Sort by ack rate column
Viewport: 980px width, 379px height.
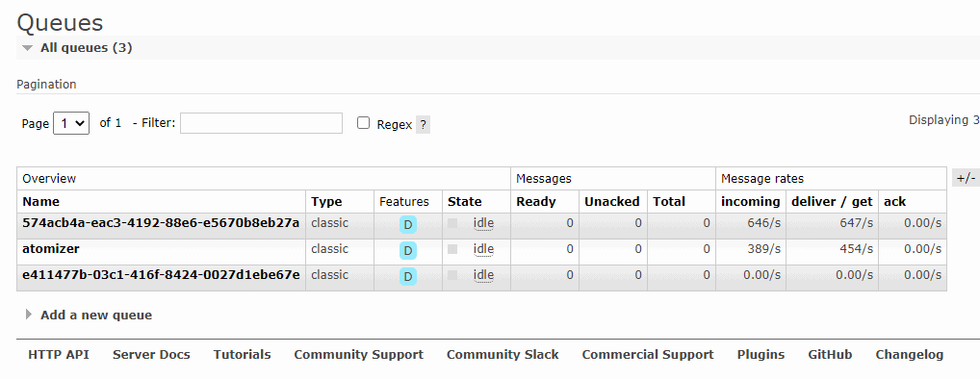(x=894, y=202)
